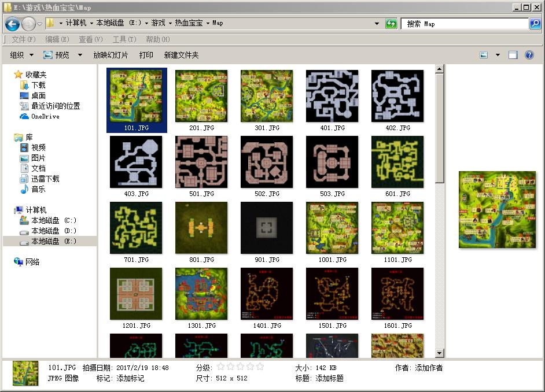
Task: Select the 1501.JPG thumbnail
Action: point(332,294)
